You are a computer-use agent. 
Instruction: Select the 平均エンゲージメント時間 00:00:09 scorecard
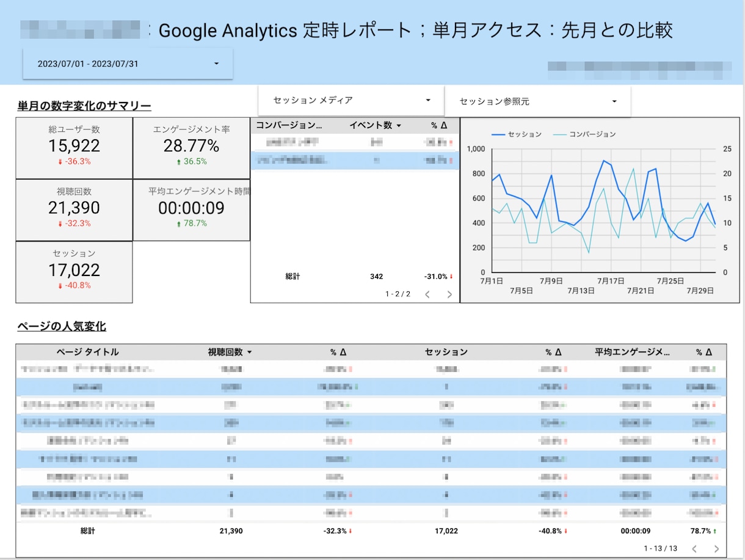click(191, 210)
